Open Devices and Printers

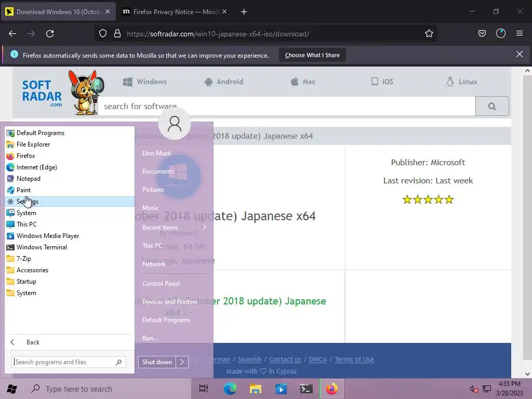point(170,302)
